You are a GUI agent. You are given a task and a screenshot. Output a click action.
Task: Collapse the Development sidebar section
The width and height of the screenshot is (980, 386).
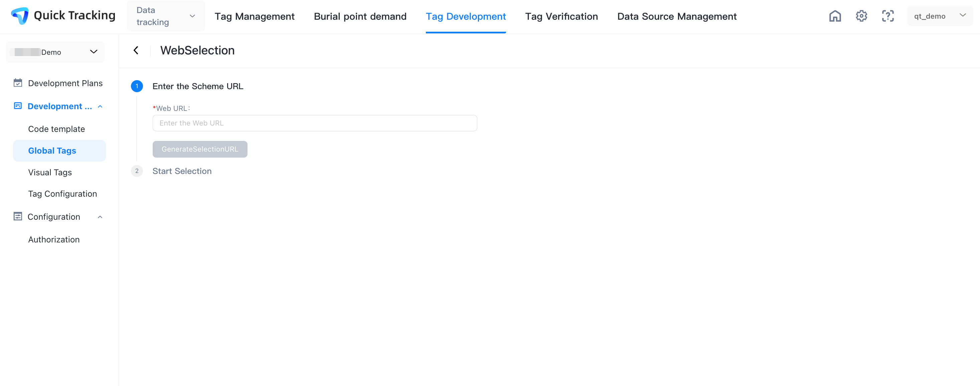coord(100,107)
